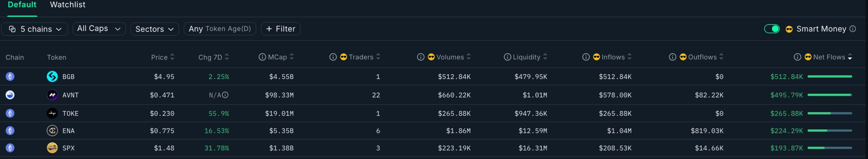
Task: Click the info icon beside AVNT N/A change
Action: [x=225, y=95]
